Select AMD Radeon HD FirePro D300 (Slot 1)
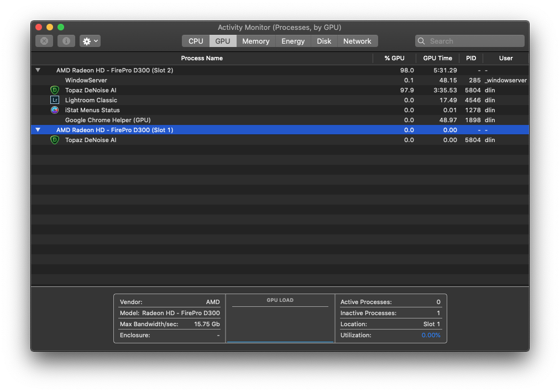 pos(280,130)
